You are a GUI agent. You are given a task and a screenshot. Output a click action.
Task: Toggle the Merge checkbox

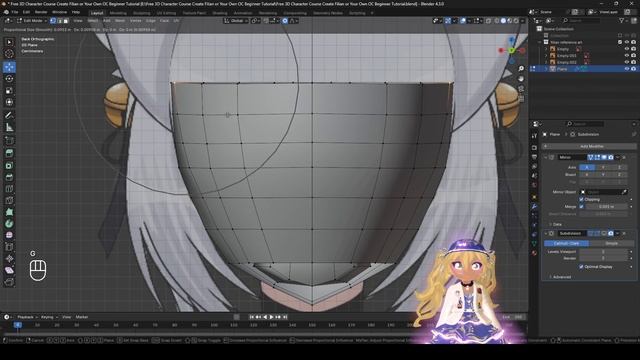[x=581, y=207]
